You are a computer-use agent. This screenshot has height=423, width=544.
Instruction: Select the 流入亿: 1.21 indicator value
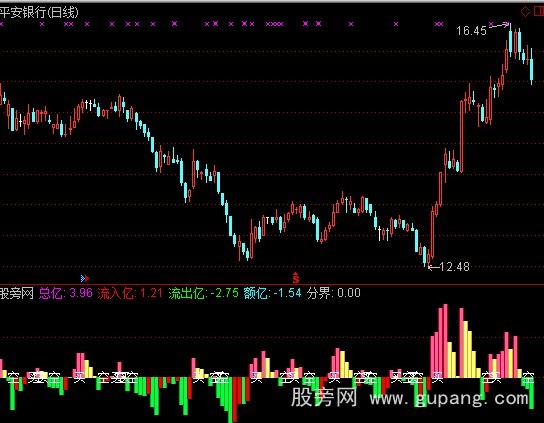tap(130, 293)
